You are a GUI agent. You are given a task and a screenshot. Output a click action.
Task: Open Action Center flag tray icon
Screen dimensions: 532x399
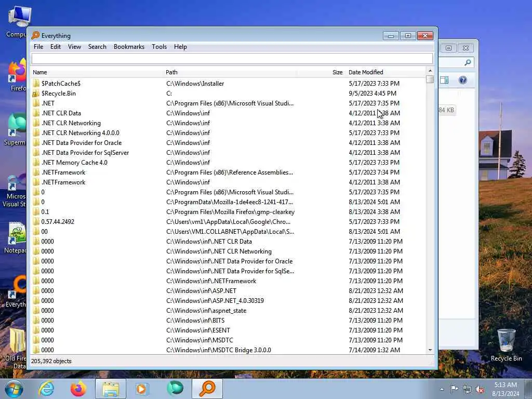[454, 389]
